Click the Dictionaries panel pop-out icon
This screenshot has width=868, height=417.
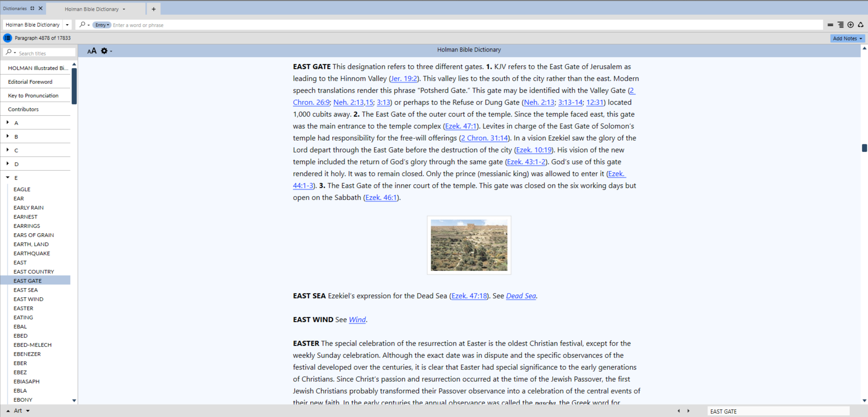tap(32, 8)
